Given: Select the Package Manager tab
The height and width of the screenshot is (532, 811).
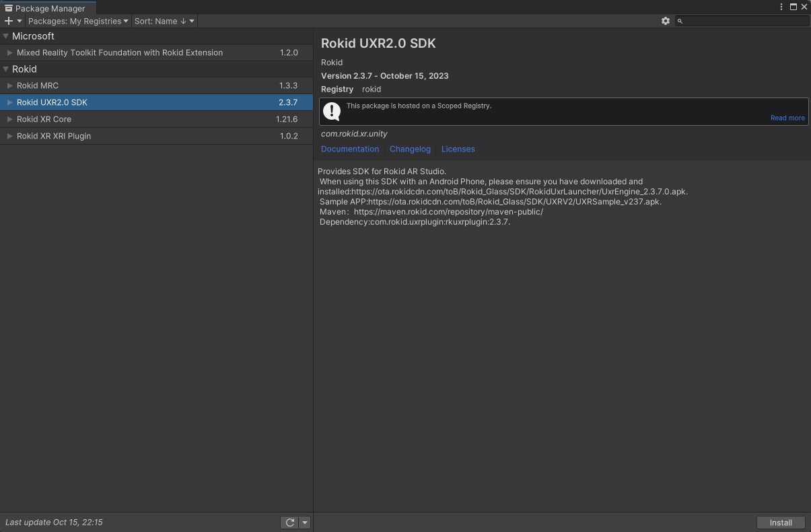Looking at the screenshot, I should (x=48, y=8).
